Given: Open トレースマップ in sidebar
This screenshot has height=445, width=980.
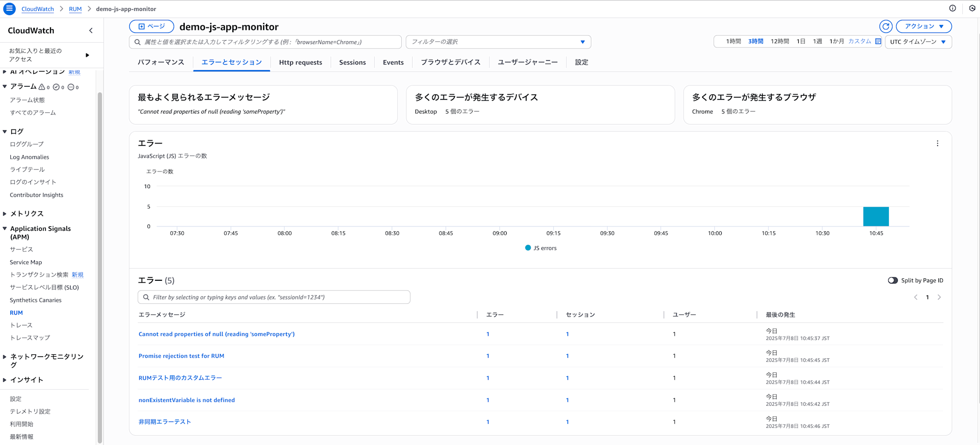Looking at the screenshot, I should coord(30,338).
